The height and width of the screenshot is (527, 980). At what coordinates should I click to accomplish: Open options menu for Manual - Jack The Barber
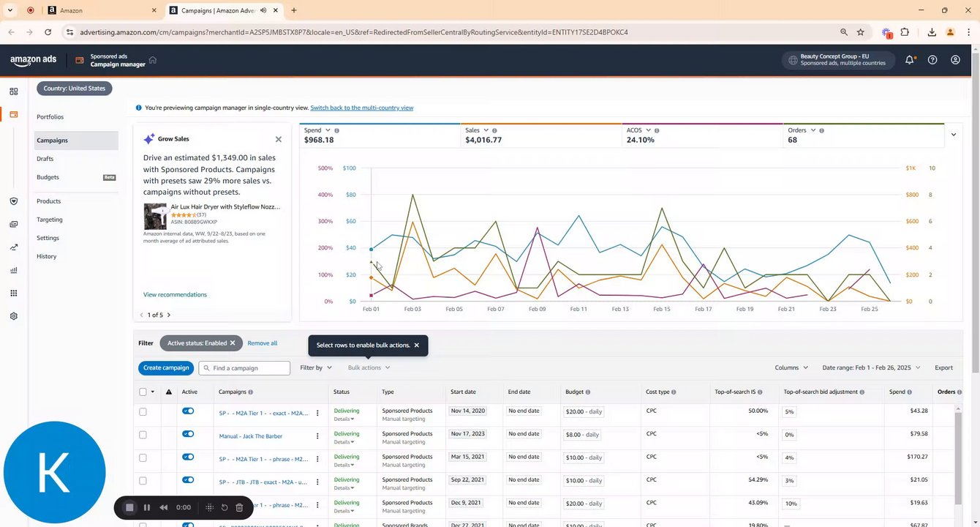pos(317,436)
